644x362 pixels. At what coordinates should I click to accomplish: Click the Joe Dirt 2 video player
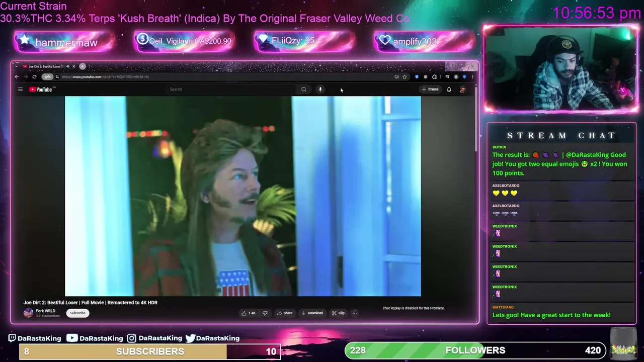[x=243, y=196]
